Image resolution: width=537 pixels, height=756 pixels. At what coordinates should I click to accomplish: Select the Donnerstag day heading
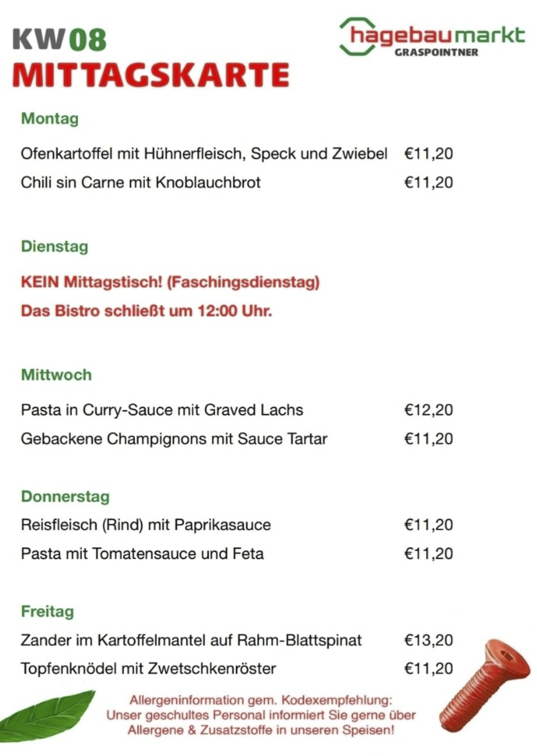65,496
